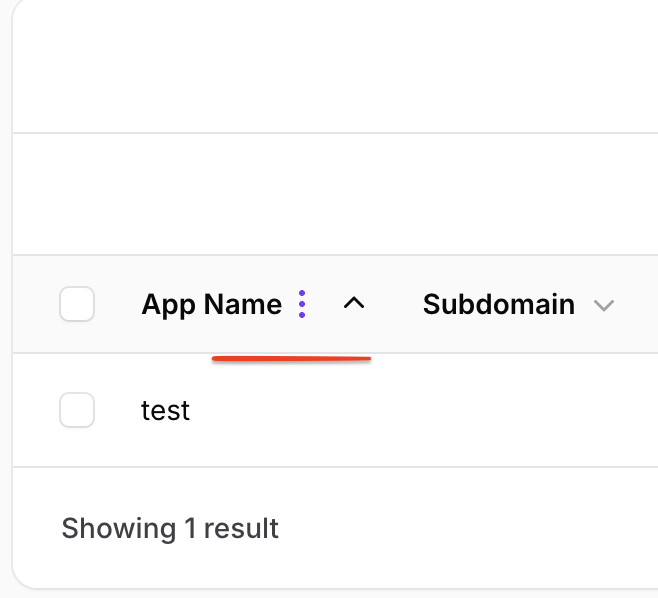Click the red underline beneath App Name
Viewport: 658px width, 598px height.
[x=291, y=357]
